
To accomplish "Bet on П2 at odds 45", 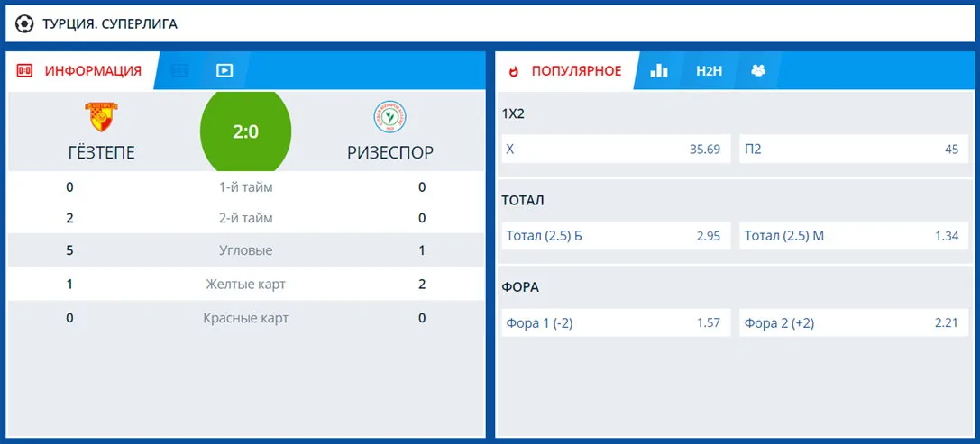I will (x=851, y=150).
